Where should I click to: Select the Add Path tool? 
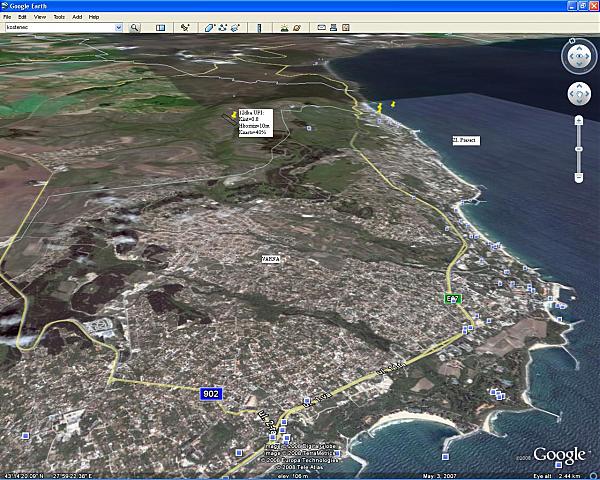coord(223,28)
